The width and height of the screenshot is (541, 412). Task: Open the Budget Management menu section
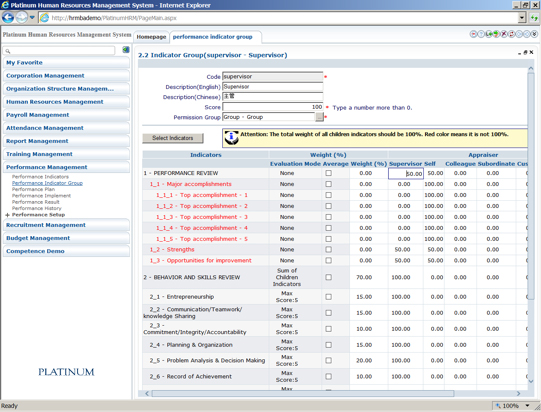pyautogui.click(x=66, y=238)
